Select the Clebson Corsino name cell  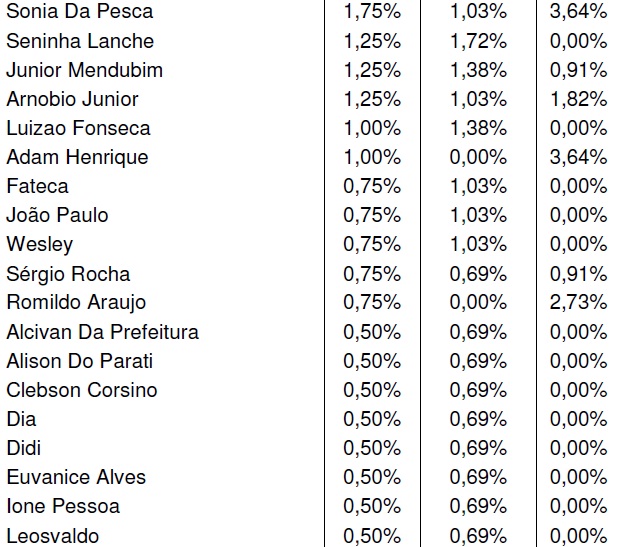pos(82,390)
